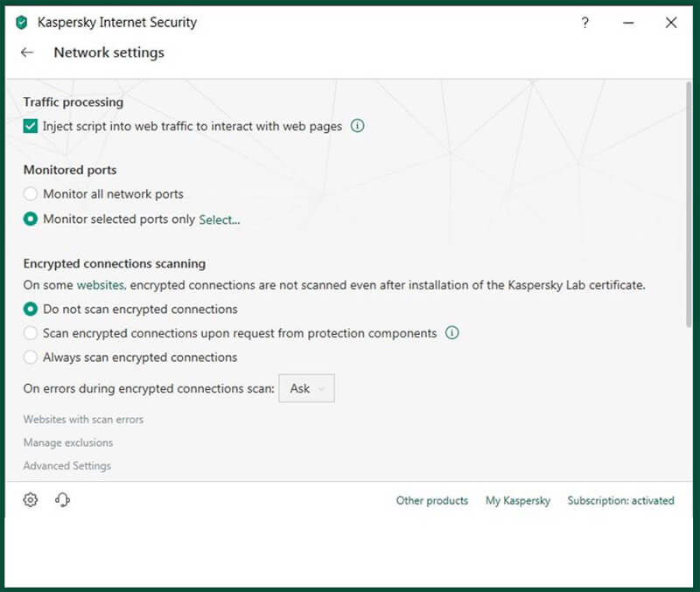Click Subscription: activated link
This screenshot has width=700, height=592.
point(620,500)
